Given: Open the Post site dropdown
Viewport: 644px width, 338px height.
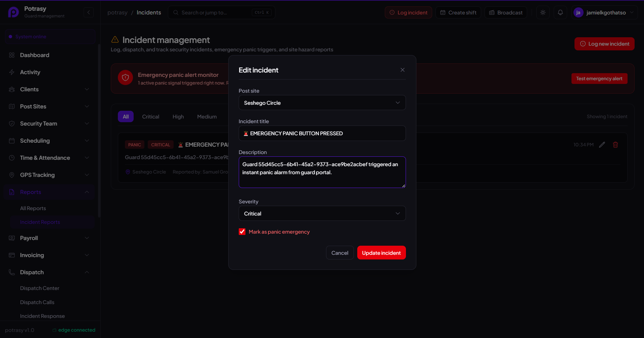Looking at the screenshot, I should coord(322,103).
